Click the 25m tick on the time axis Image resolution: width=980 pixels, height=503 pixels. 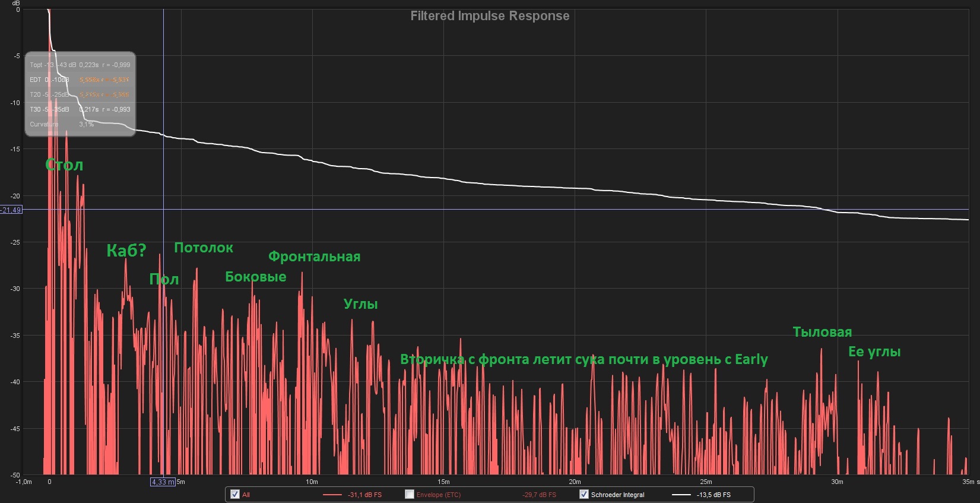click(x=706, y=482)
